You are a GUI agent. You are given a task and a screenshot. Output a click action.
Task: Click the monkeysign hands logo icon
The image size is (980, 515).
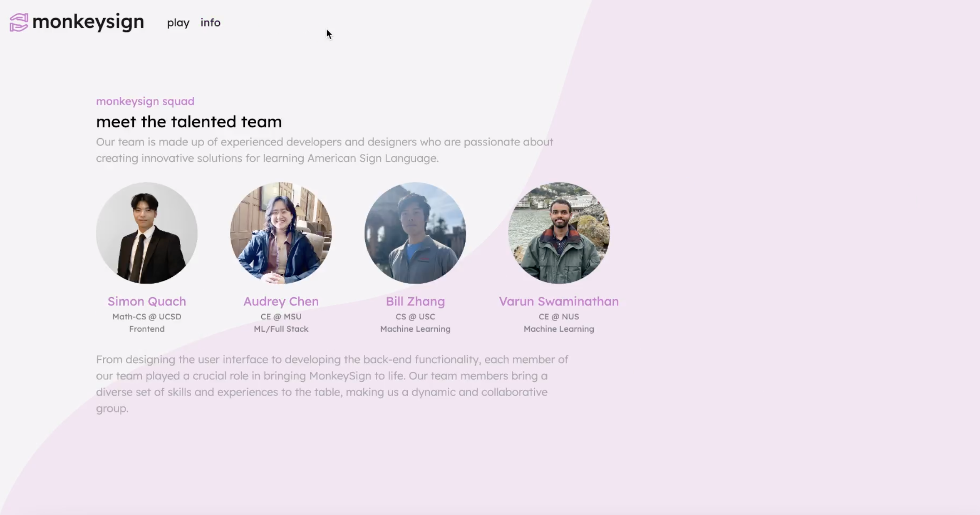coord(19,22)
